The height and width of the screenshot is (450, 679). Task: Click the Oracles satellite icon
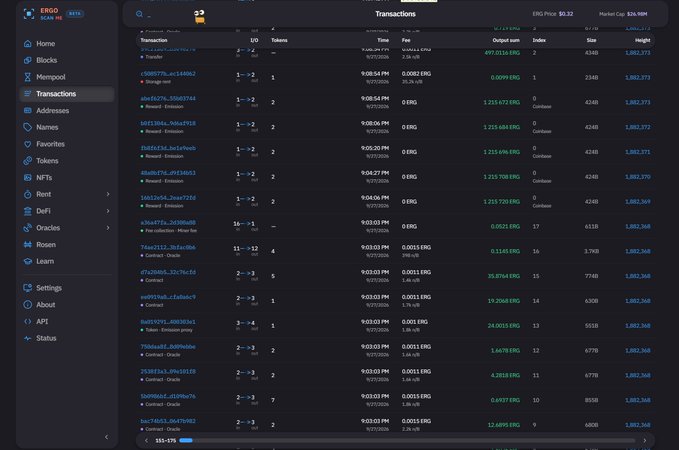28,228
